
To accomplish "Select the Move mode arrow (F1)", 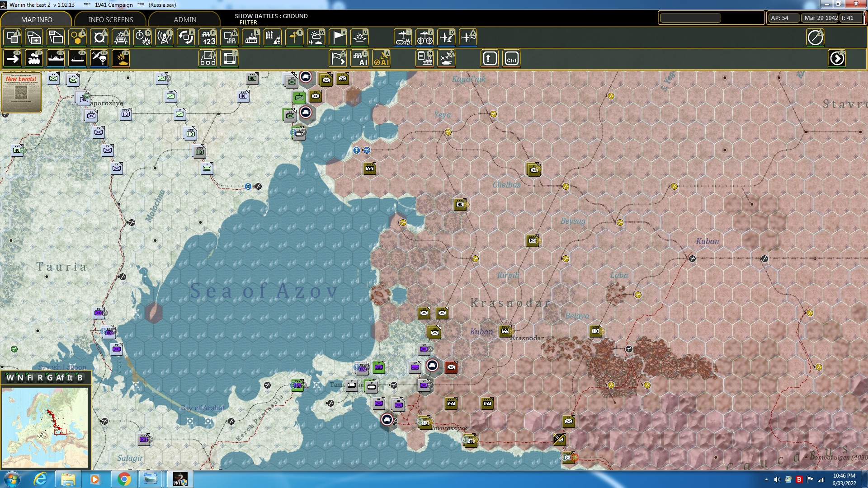I will 12,58.
